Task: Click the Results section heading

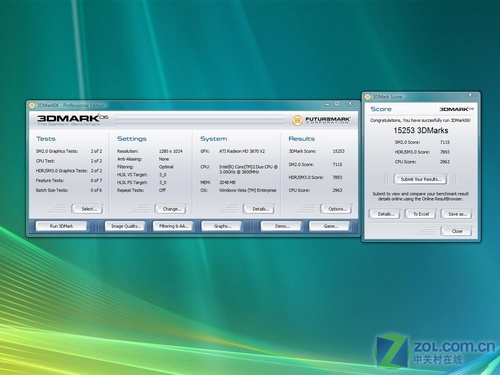Action: pos(302,139)
